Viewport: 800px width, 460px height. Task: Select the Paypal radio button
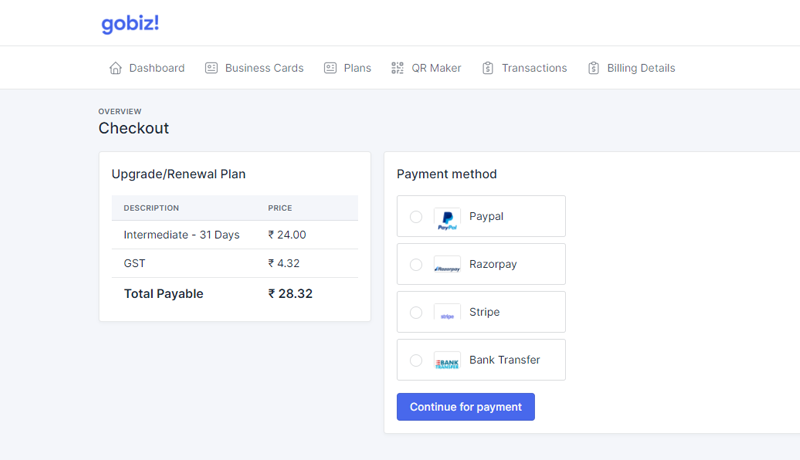[x=416, y=217]
